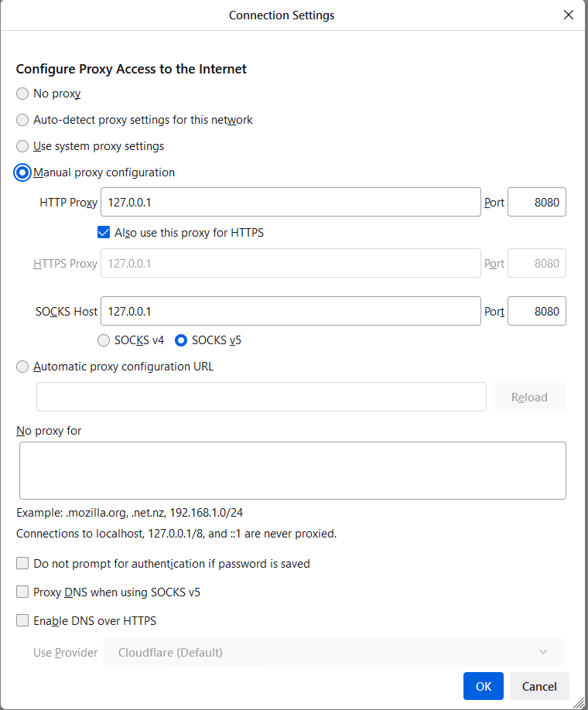The width and height of the screenshot is (588, 710).
Task: Click the OK button
Action: 483,686
